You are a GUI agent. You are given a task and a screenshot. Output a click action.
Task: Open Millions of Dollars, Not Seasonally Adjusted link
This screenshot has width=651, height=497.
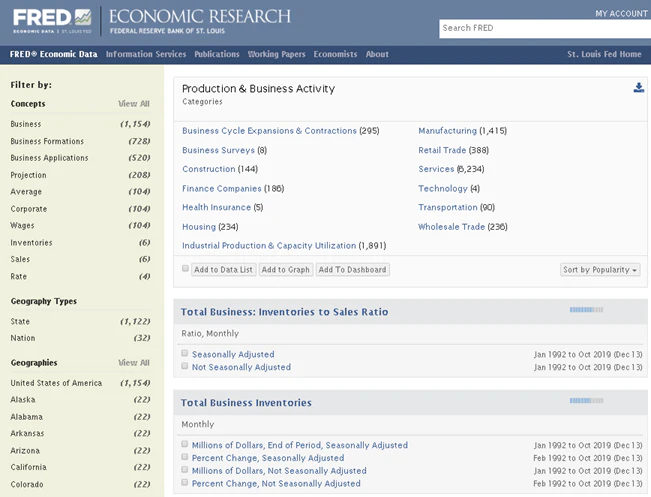(279, 471)
